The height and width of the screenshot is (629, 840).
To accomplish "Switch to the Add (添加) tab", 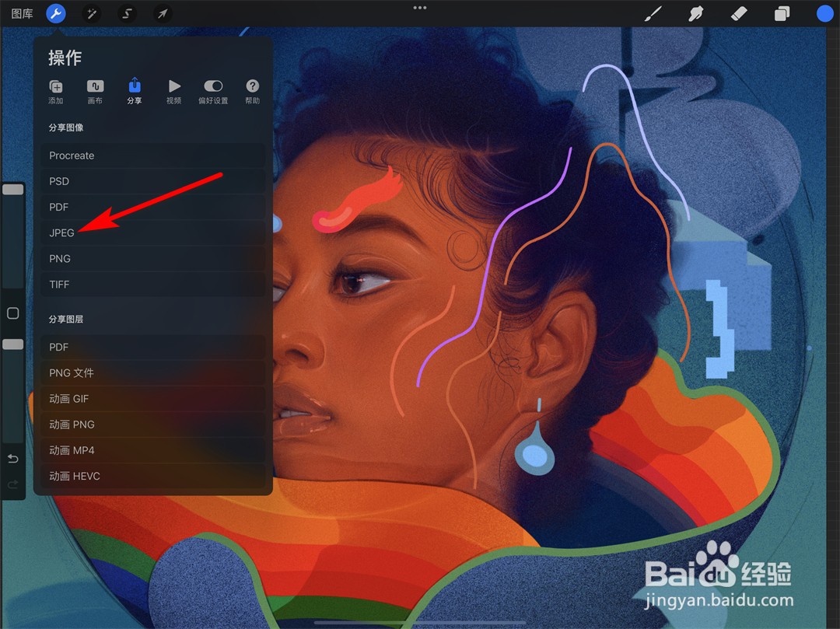I will [x=56, y=92].
